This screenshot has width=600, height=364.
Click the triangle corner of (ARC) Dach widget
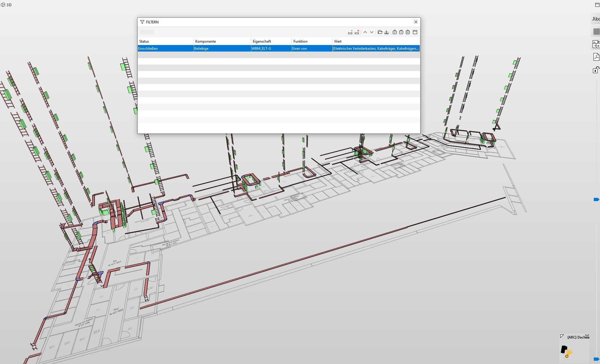[562, 336]
